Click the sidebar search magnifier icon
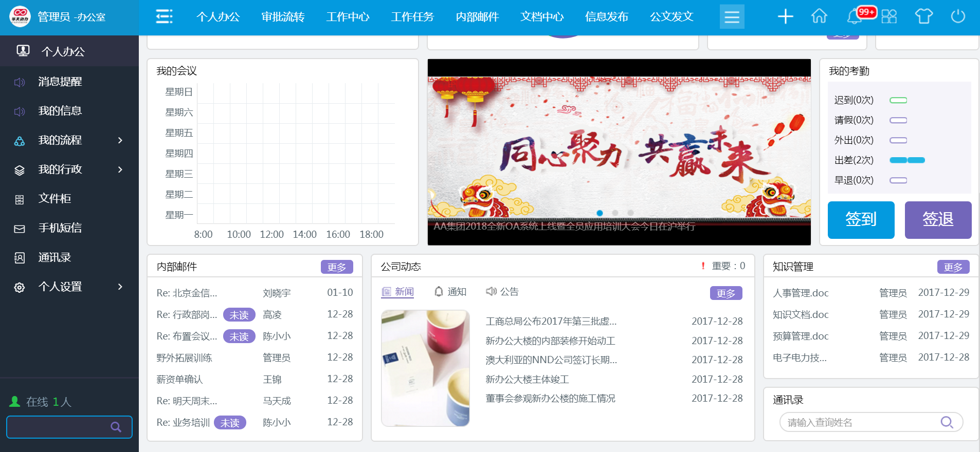980x452 pixels. (x=116, y=427)
